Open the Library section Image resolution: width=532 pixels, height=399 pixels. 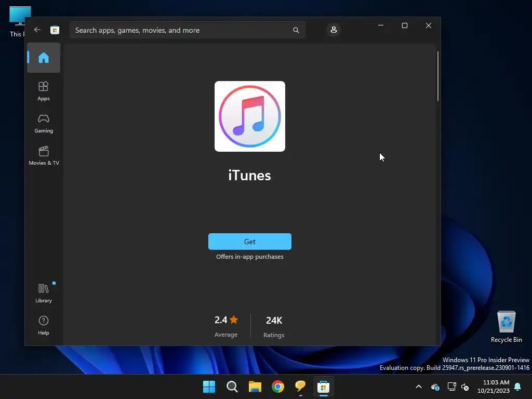[44, 293]
